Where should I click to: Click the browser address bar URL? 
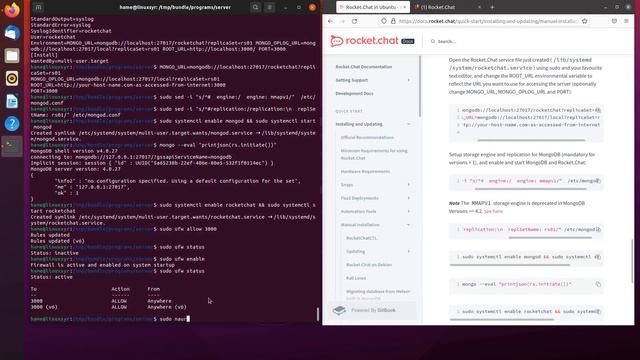(488, 21)
